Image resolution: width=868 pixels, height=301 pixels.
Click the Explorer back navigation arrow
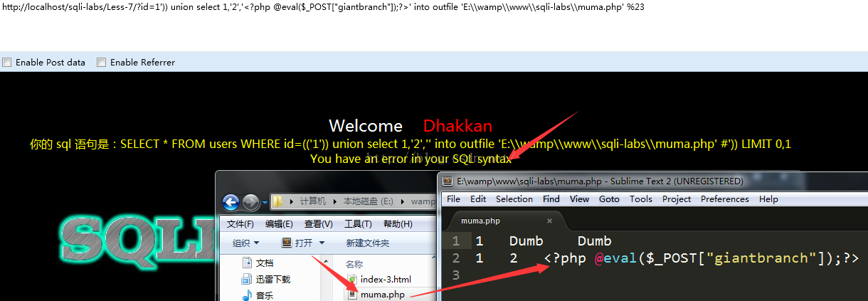click(x=232, y=202)
